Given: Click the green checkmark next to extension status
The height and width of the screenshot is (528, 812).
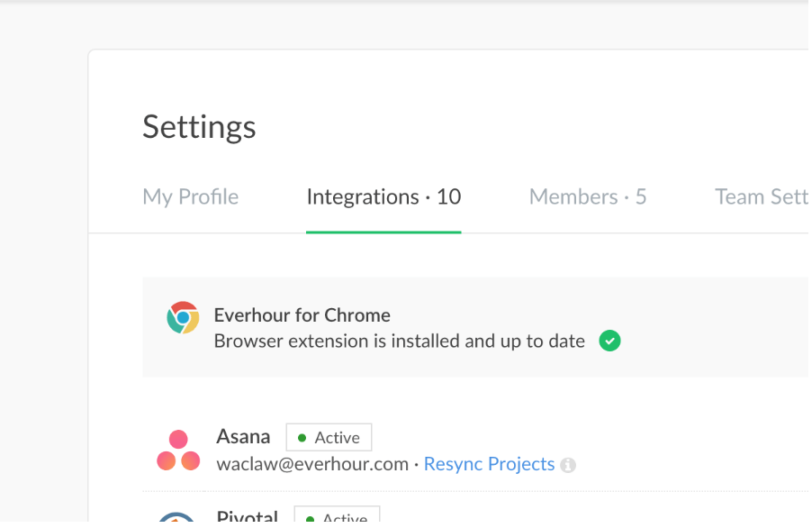Looking at the screenshot, I should pos(609,341).
